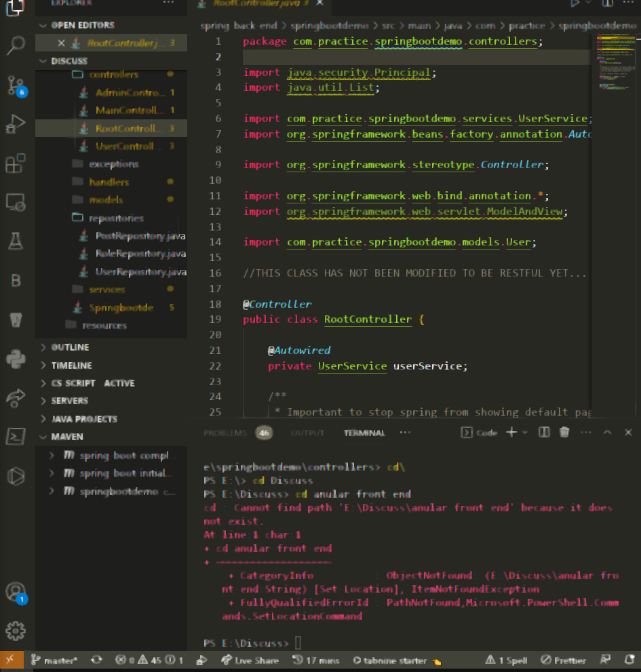The width and height of the screenshot is (641, 672).
Task: Open the Search view in activity bar
Action: [x=16, y=45]
